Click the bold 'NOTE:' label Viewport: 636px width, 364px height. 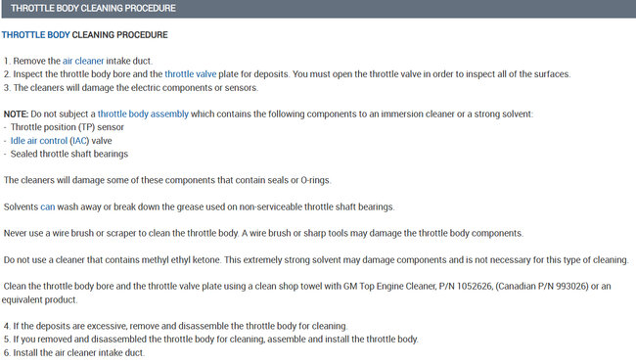17,114
